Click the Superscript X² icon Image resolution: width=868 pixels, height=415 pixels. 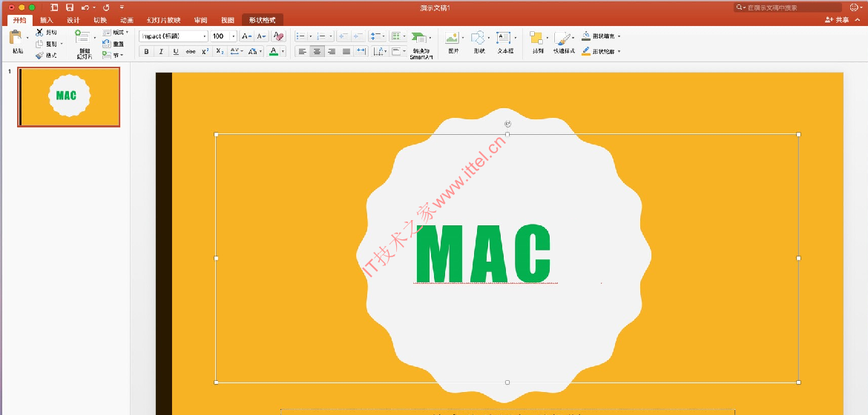click(205, 51)
